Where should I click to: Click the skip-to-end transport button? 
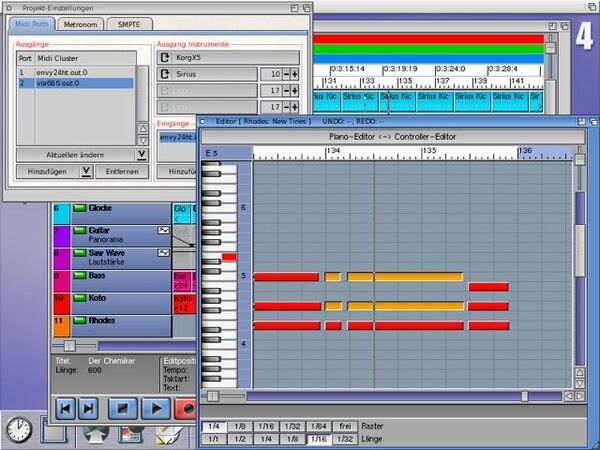coord(89,408)
